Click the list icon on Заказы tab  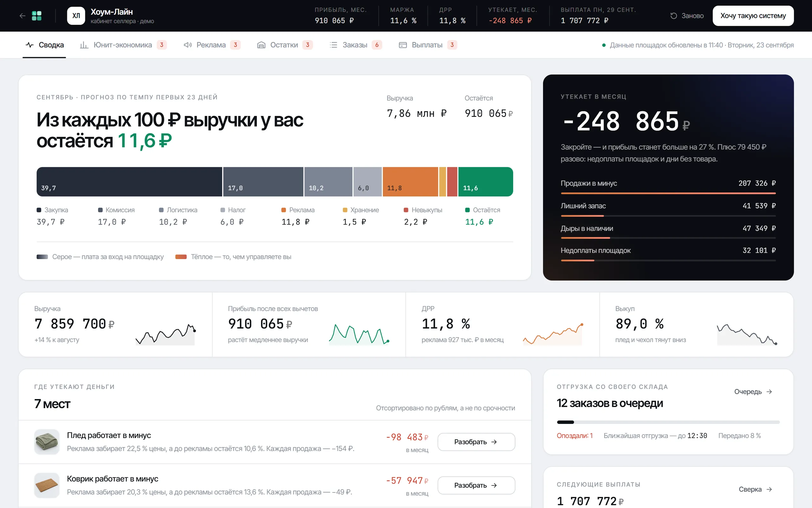point(334,45)
